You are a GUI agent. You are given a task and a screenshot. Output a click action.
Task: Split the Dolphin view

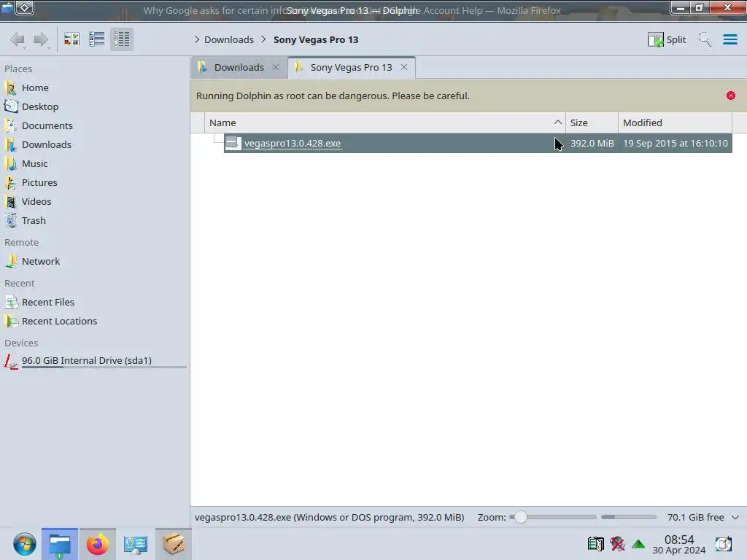pos(667,39)
